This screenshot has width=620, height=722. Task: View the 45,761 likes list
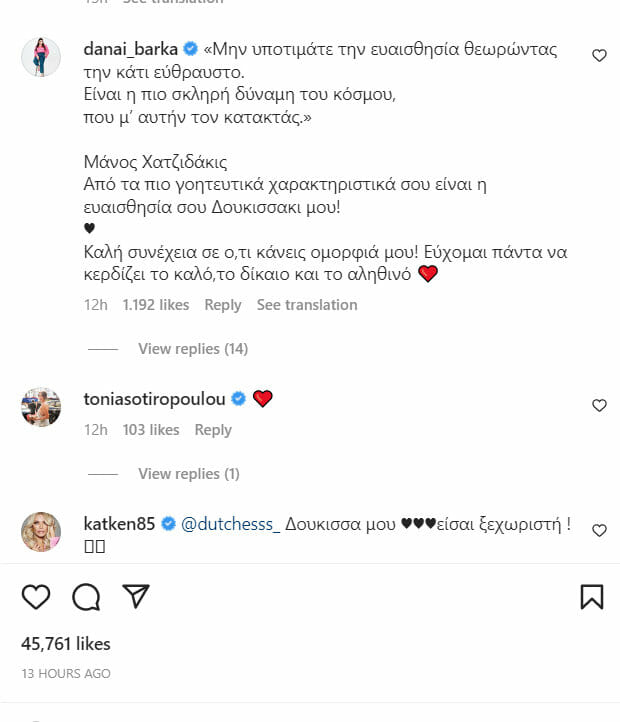coord(66,644)
